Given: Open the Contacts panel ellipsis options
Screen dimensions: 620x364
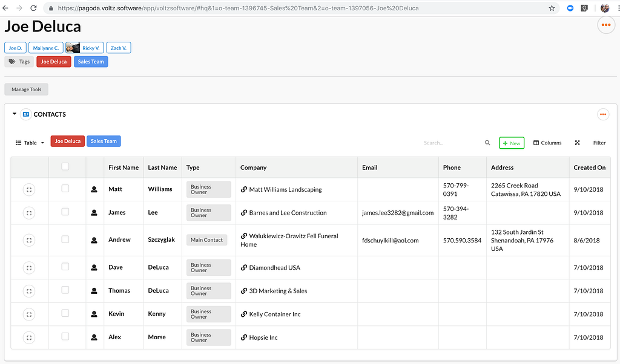Looking at the screenshot, I should [602, 114].
